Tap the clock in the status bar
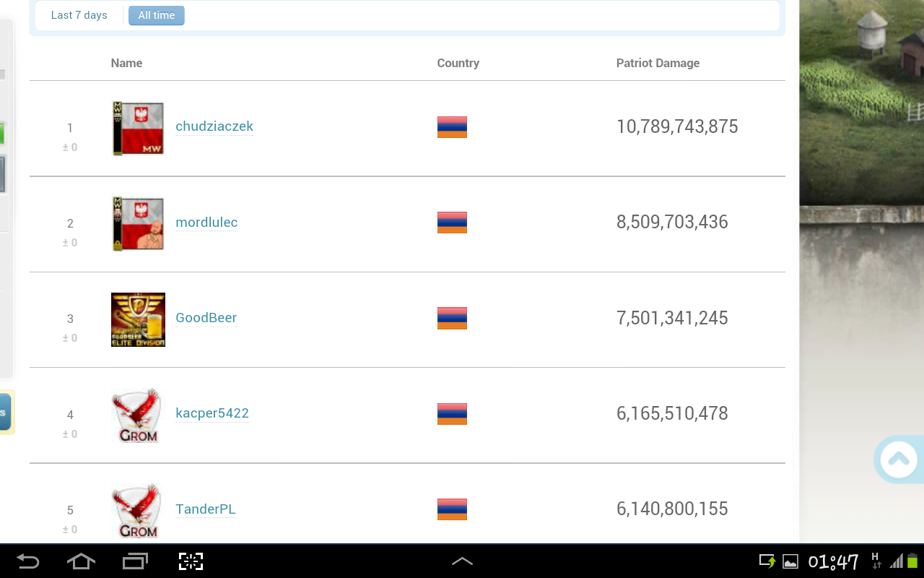Screen dimensions: 924x578 coord(833,561)
